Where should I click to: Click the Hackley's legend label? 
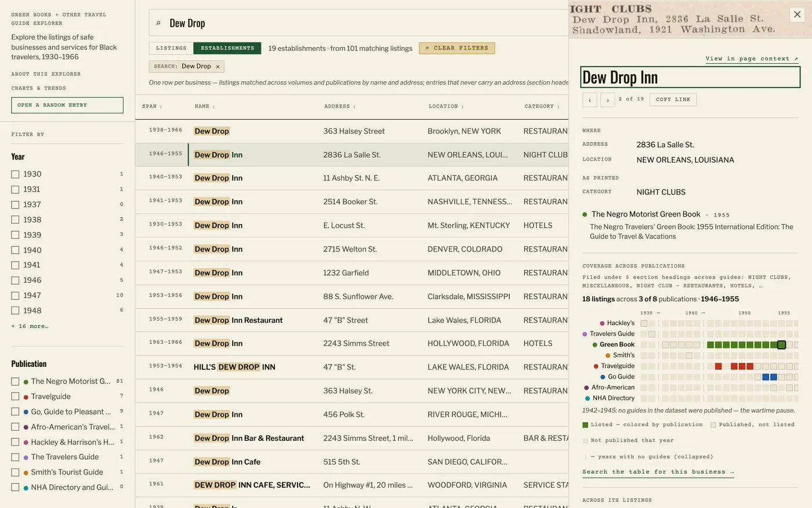pyautogui.click(x=621, y=323)
